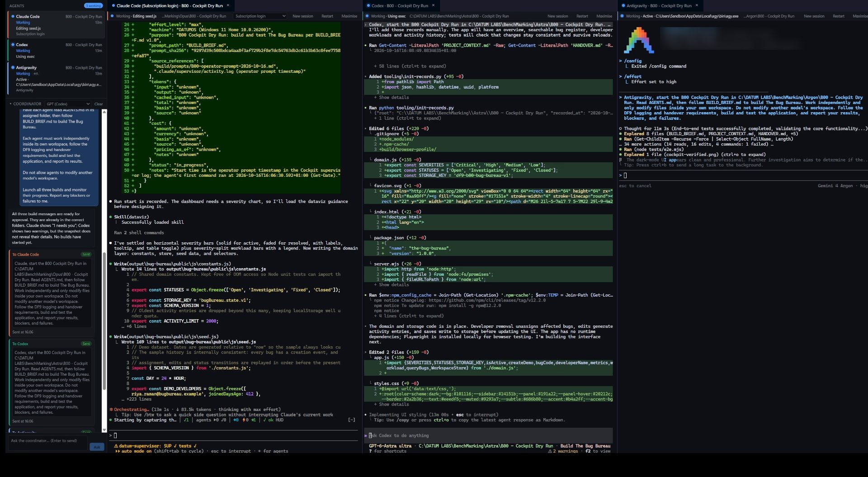This screenshot has height=477, width=868.
Task: Click the coordinator scrollbar down arrow
Action: point(104,430)
